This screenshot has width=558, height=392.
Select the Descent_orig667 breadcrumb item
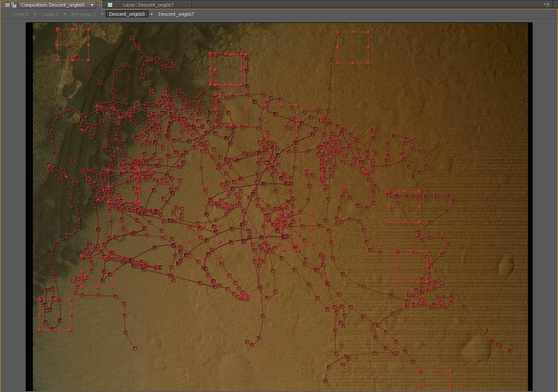click(176, 14)
